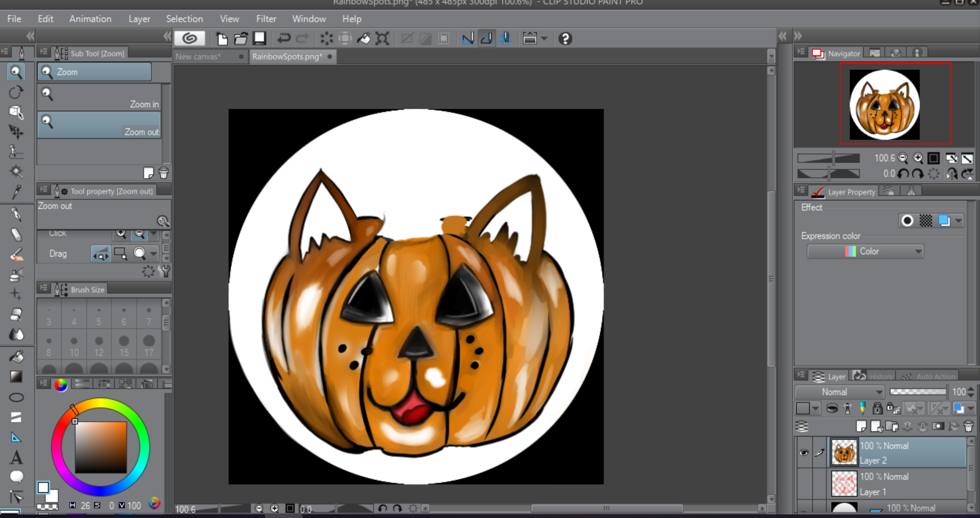Screen dimensions: 980x518
Task: Hide Layer 2 using its eye icon
Action: pos(804,452)
